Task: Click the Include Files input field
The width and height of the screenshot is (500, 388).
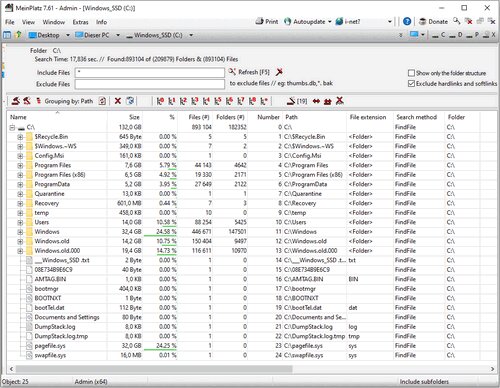Action: click(x=150, y=73)
